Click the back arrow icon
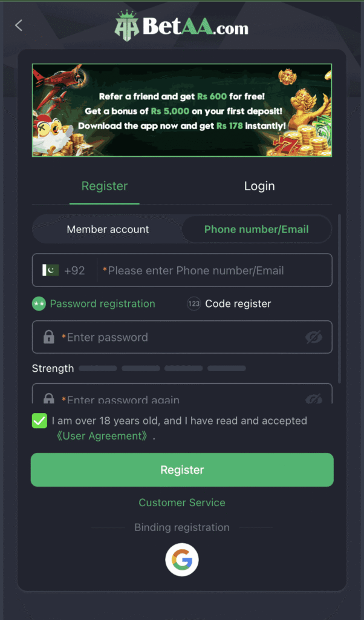Image resolution: width=364 pixels, height=620 pixels. pos(19,25)
